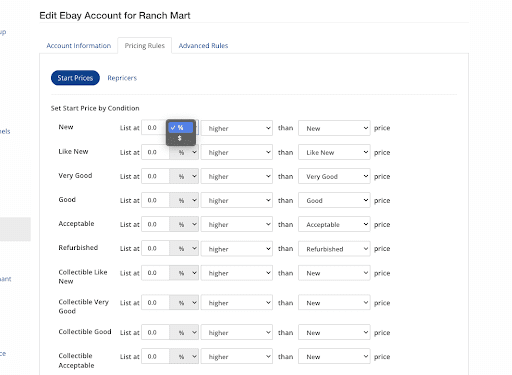Click the New row amount input field
512x375 pixels.
coord(154,128)
